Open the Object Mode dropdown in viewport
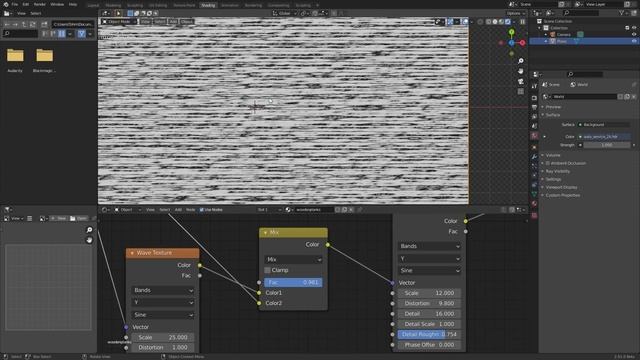The width and height of the screenshot is (640, 360). (x=119, y=22)
